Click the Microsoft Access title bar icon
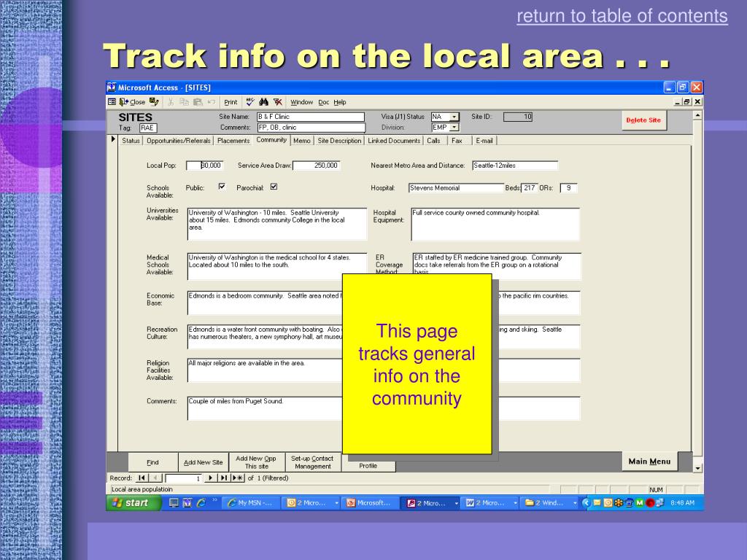747x560 pixels. [x=112, y=87]
